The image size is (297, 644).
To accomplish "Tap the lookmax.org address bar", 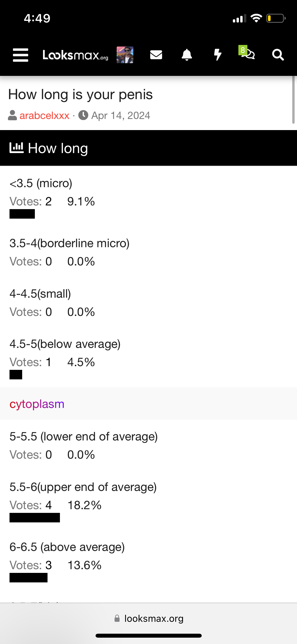I will 149,619.
